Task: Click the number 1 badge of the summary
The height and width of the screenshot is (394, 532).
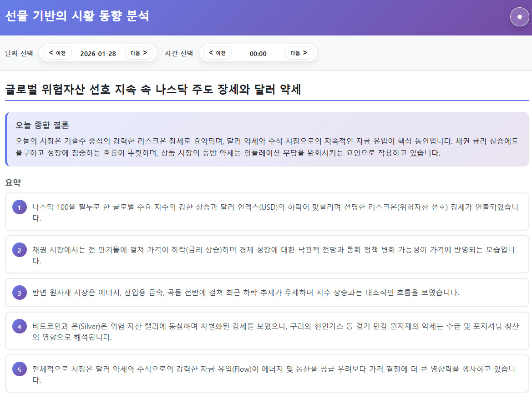Action: tap(19, 207)
